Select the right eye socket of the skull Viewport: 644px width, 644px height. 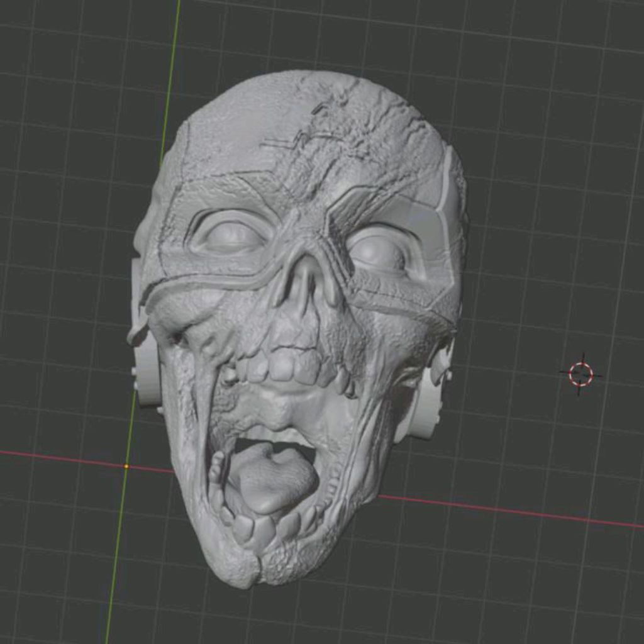click(x=377, y=252)
